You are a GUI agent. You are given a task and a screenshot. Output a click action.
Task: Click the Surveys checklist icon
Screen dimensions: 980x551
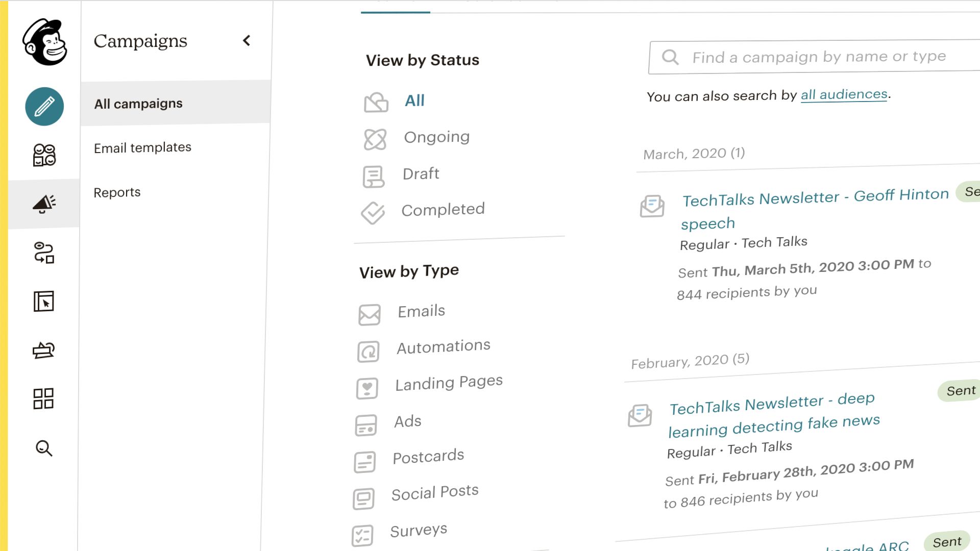coord(362,536)
